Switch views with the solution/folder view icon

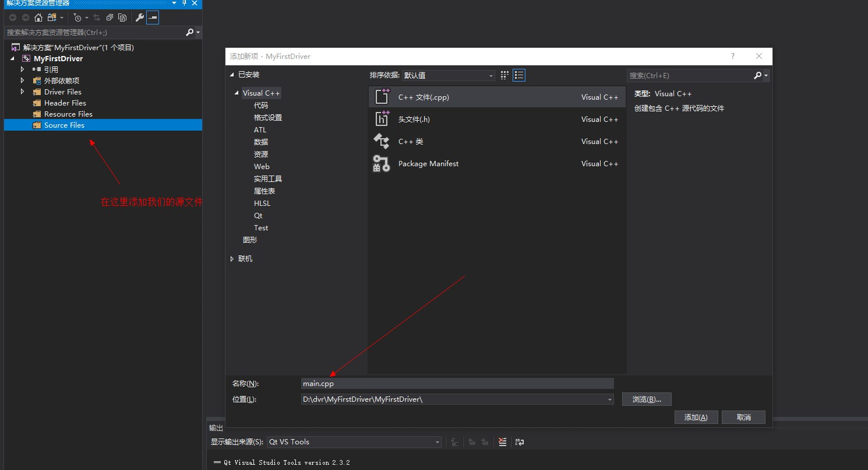52,17
